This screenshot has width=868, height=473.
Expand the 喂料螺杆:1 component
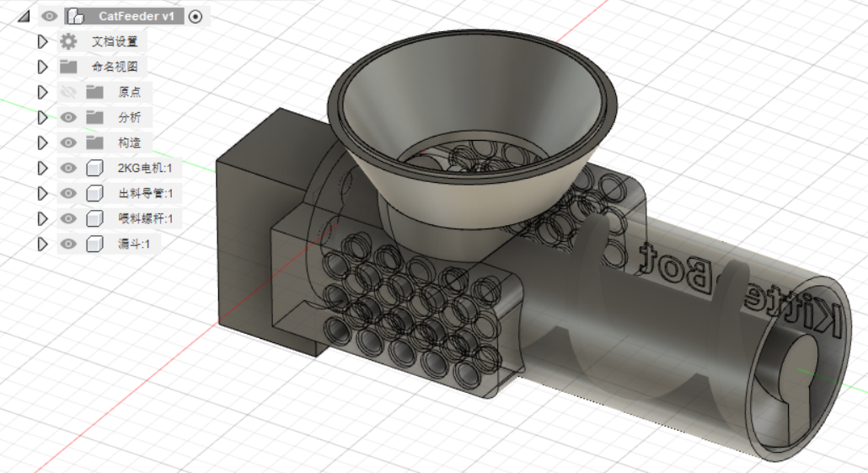pyautogui.click(x=42, y=218)
